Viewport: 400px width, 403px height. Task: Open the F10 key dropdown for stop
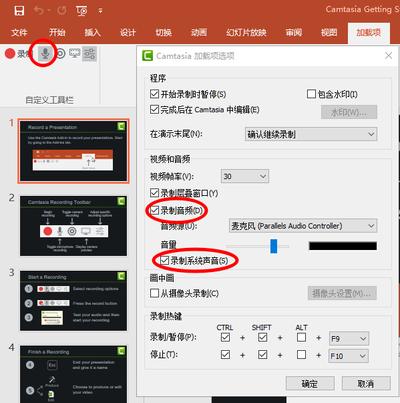[x=349, y=356]
